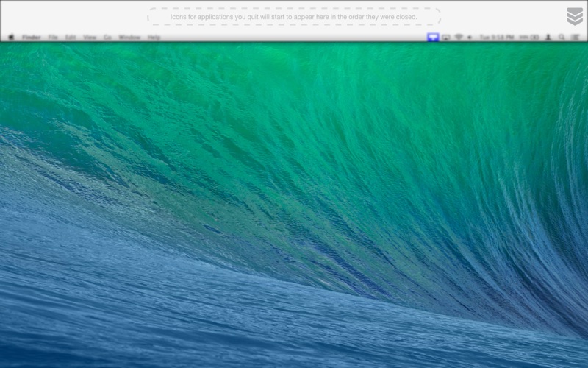
Task: Open the AirPlay display menu icon
Action: click(446, 38)
